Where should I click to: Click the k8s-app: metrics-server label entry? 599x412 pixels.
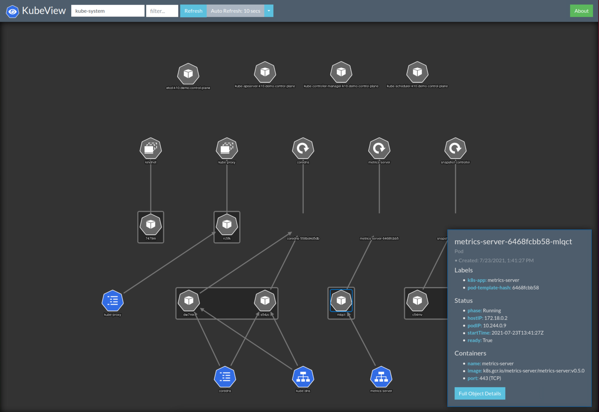click(x=493, y=280)
